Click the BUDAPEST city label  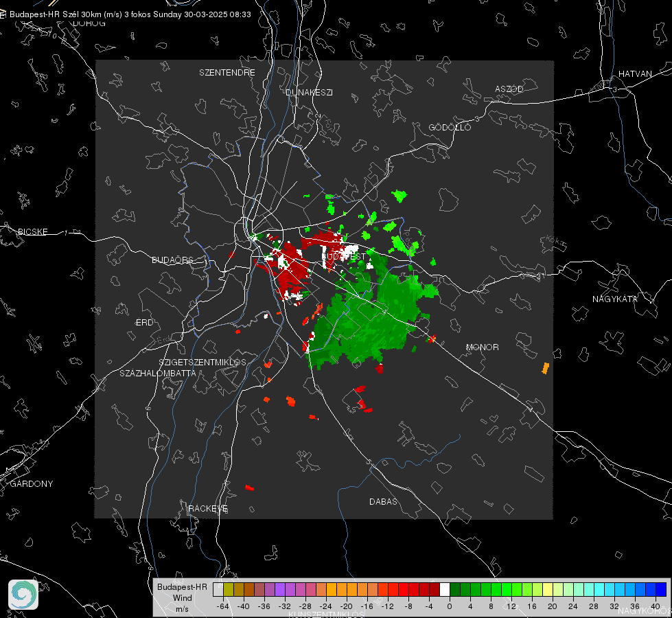343,256
